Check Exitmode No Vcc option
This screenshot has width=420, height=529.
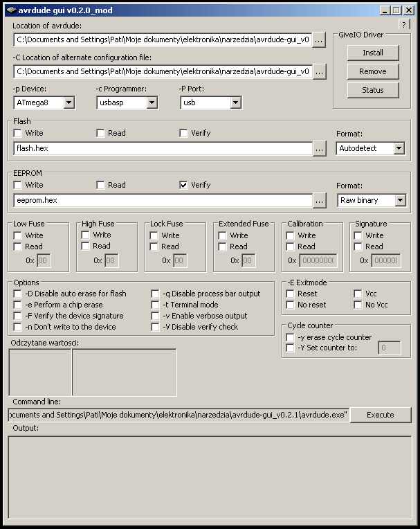(x=358, y=305)
